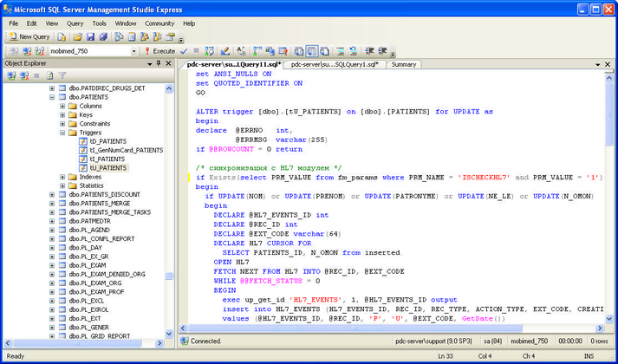Display the Estimated Execution Plan

[209, 51]
